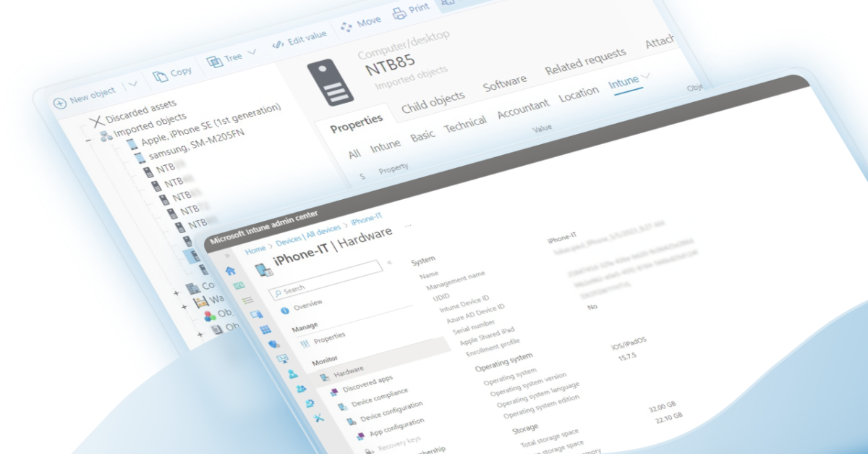Click the large computer icon beside NTB85
The image size is (868, 454).
[x=331, y=83]
